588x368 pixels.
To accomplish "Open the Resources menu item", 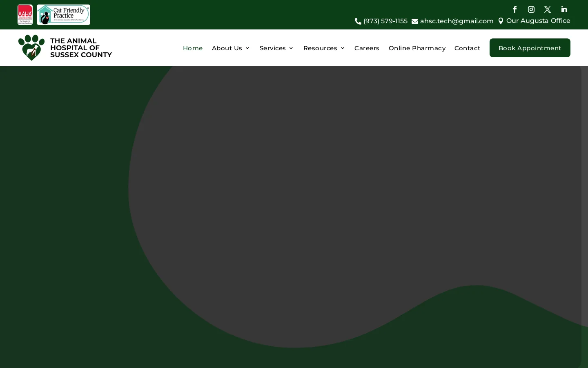I will coord(320,48).
